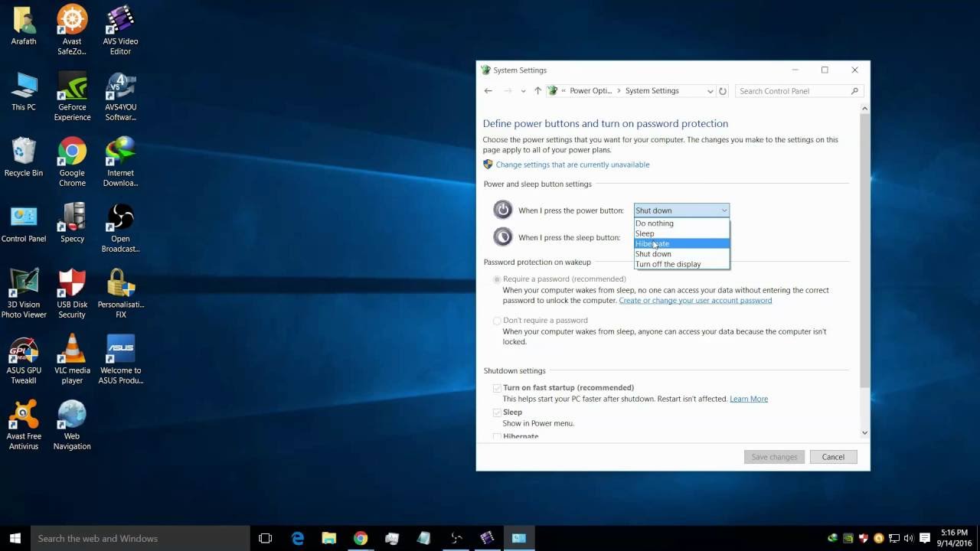Click the Cancel button
This screenshot has height=551, width=980.
(x=833, y=457)
